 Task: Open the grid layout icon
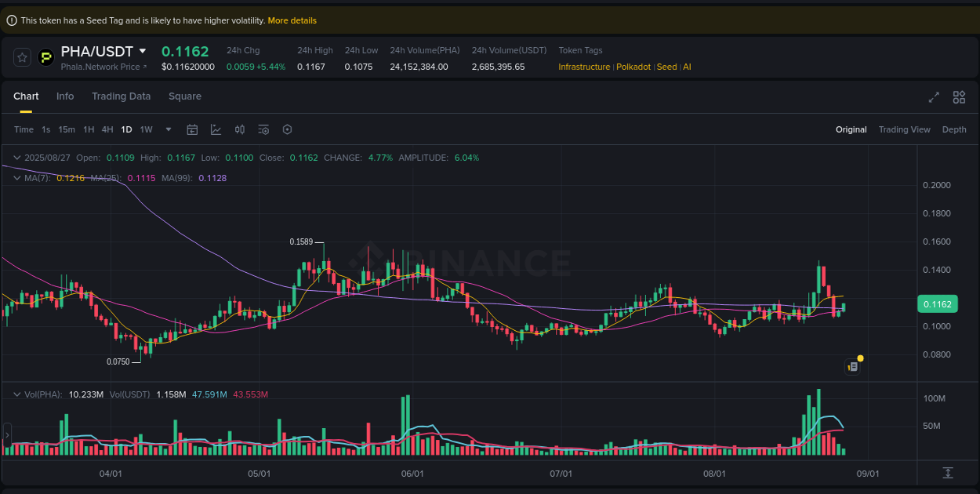(959, 96)
